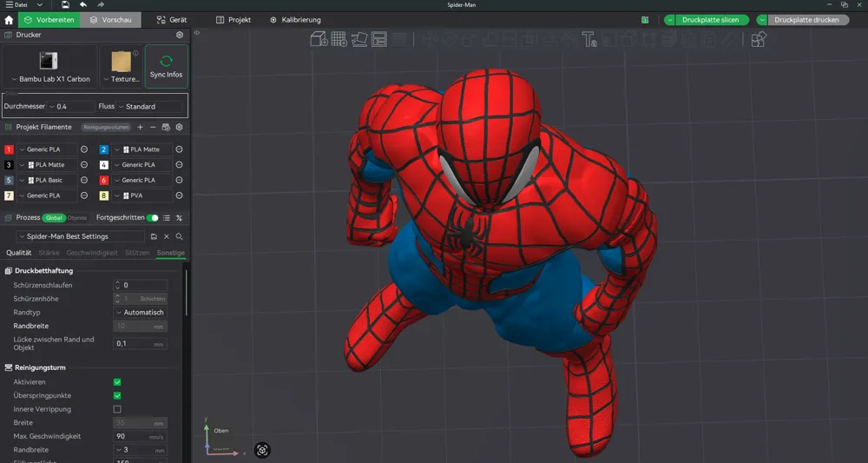
Task: Toggle the Fortgeschritten advanced switch
Action: (152, 218)
